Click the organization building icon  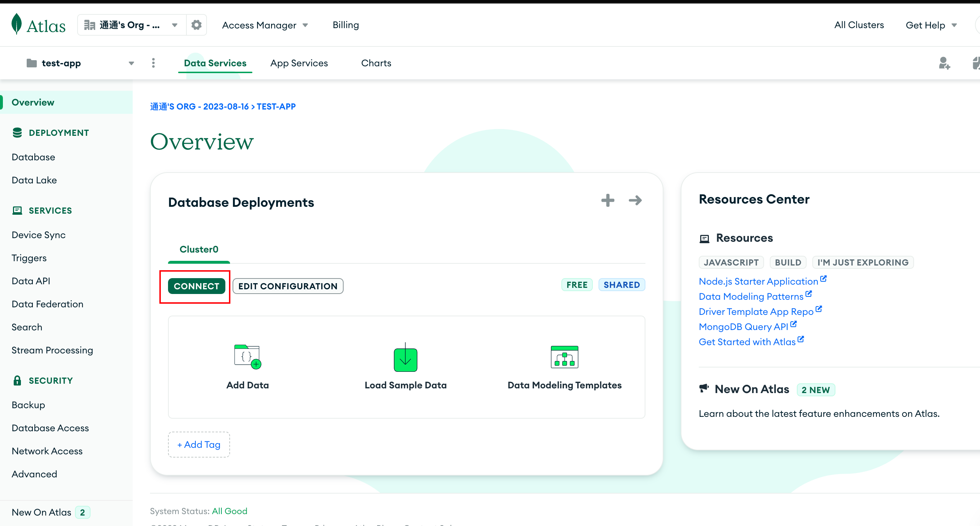(x=89, y=25)
